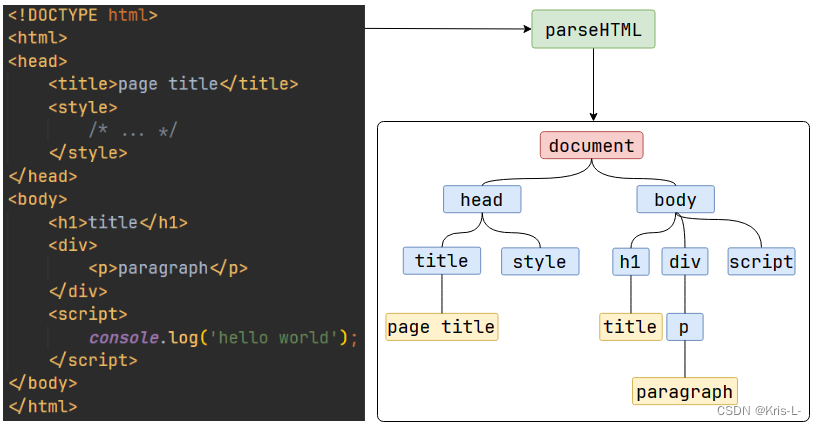Click the script node in the tree

(x=761, y=262)
